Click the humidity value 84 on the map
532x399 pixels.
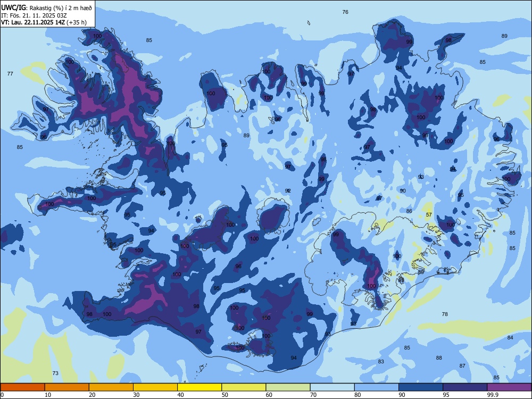510,338
